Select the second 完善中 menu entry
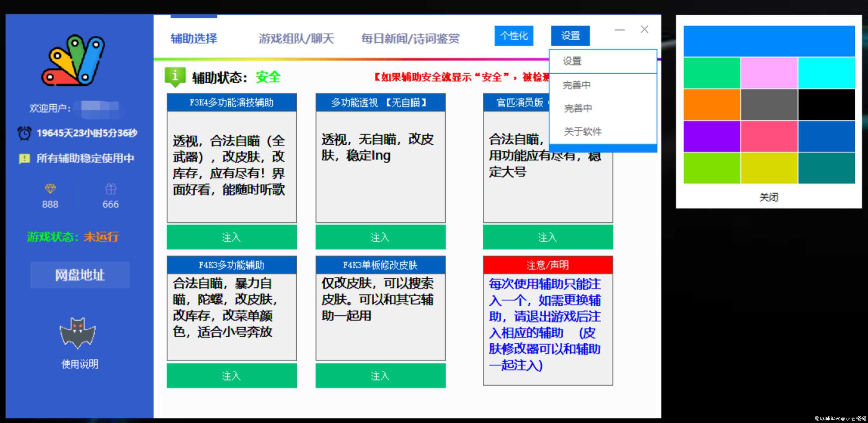868x423 pixels. click(x=603, y=108)
